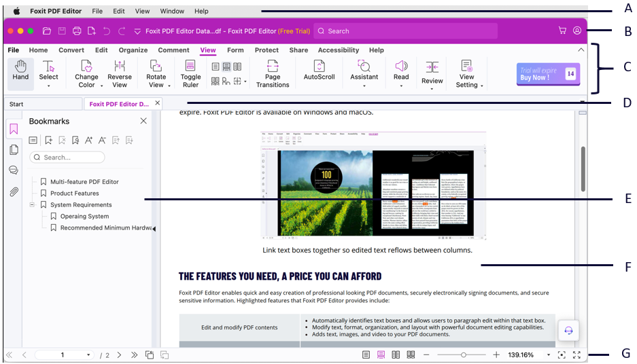Start AutoScroll in the ribbon

319,71
